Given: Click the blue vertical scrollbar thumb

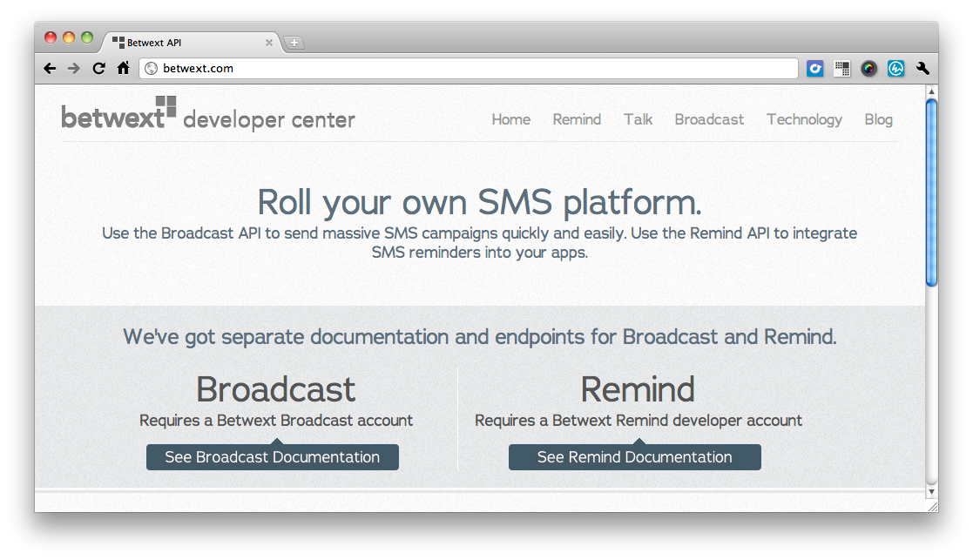Looking at the screenshot, I should tap(931, 192).
